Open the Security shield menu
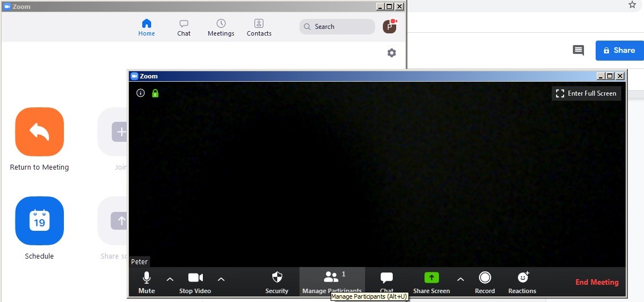This screenshot has width=644, height=302. pyautogui.click(x=277, y=283)
